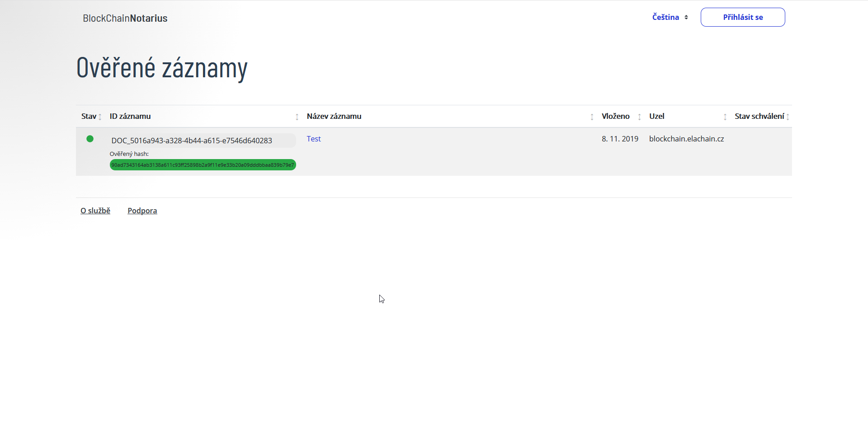
Task: Go to the Podpora footer link
Action: point(142,211)
